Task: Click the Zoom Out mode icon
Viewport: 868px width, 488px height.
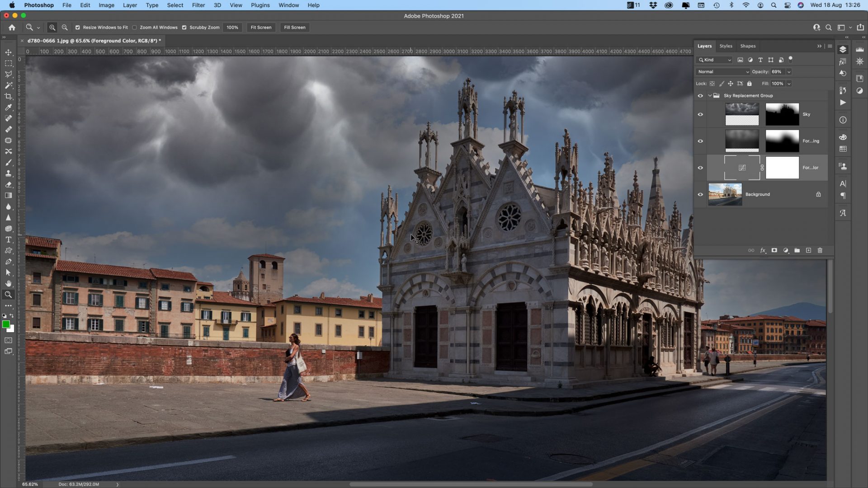Action: point(65,28)
